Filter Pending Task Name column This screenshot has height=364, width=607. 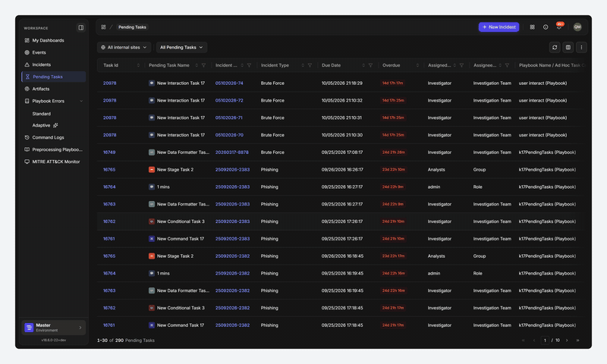click(203, 65)
